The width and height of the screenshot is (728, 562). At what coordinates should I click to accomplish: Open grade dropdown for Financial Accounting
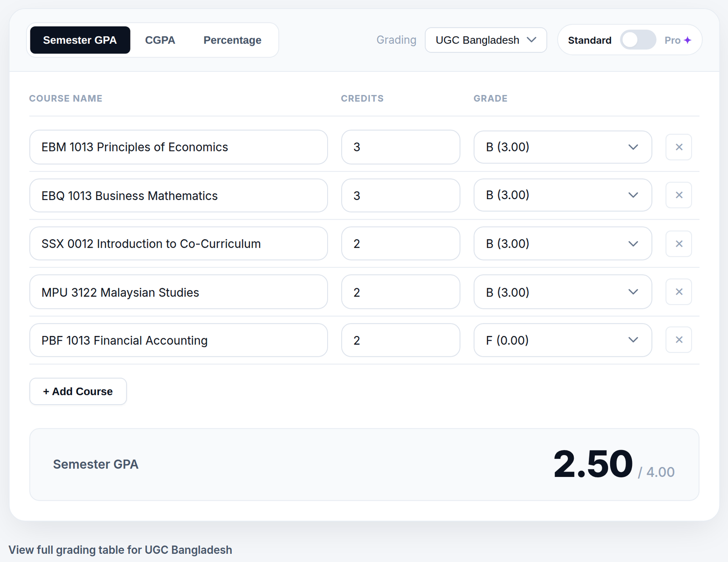pos(563,340)
